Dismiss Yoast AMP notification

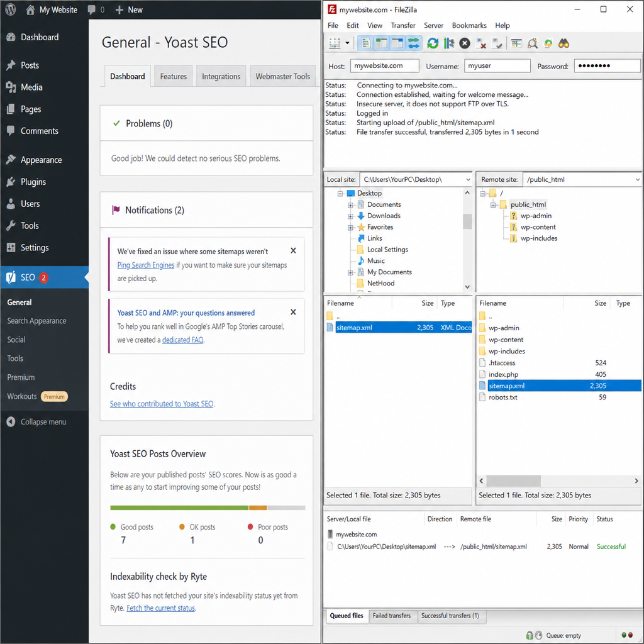293,312
